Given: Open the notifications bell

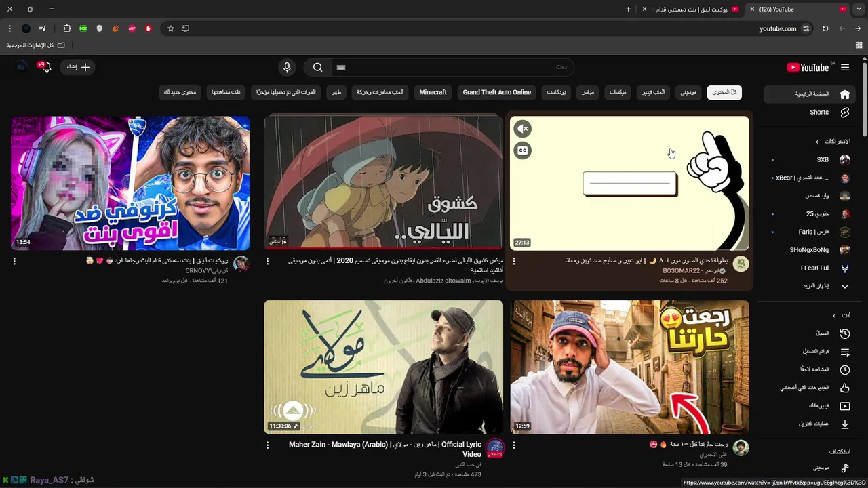Looking at the screenshot, I should coord(45,67).
